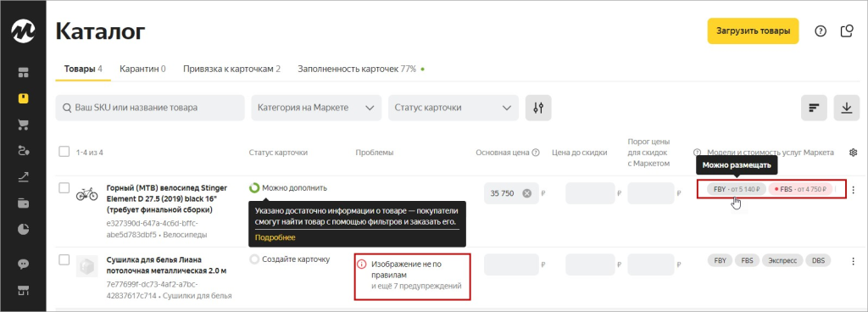Open the advanced filters sliders icon
This screenshot has width=868, height=312.
538,108
